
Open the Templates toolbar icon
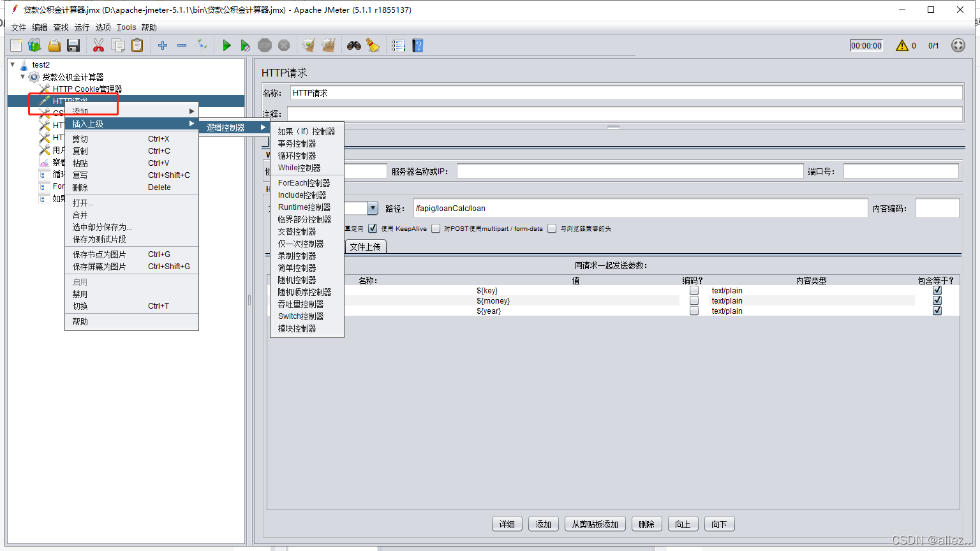tap(34, 45)
